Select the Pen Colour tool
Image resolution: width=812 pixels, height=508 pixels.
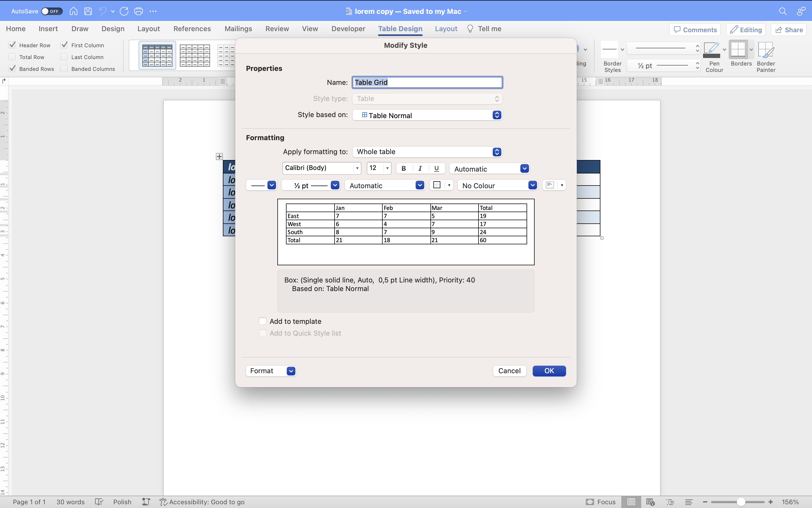pyautogui.click(x=711, y=49)
